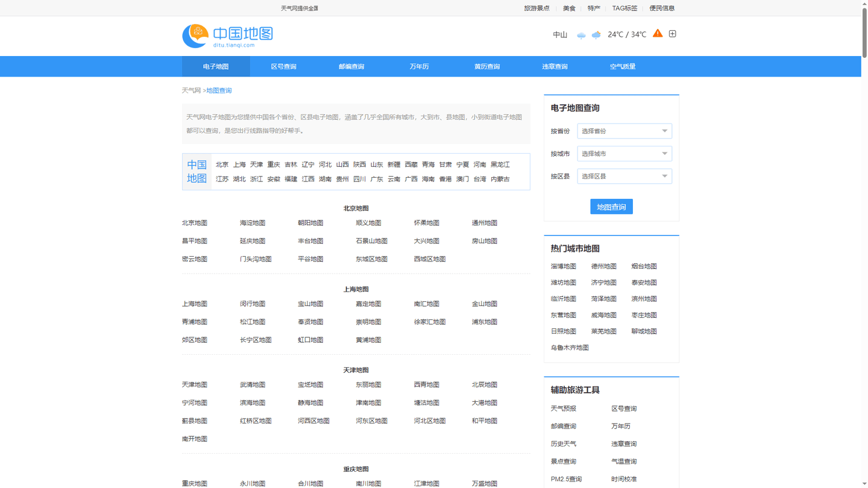Click the 气温查询 tool link
The height and width of the screenshot is (488, 868).
624,461
